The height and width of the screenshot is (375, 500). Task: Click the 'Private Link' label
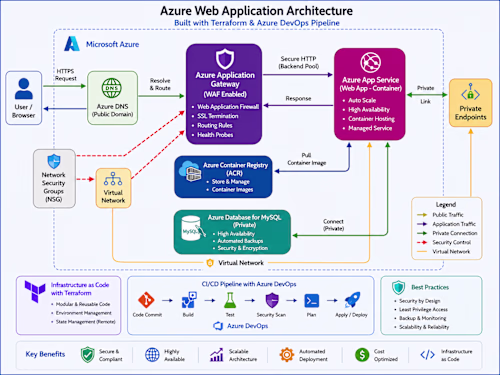click(x=425, y=95)
